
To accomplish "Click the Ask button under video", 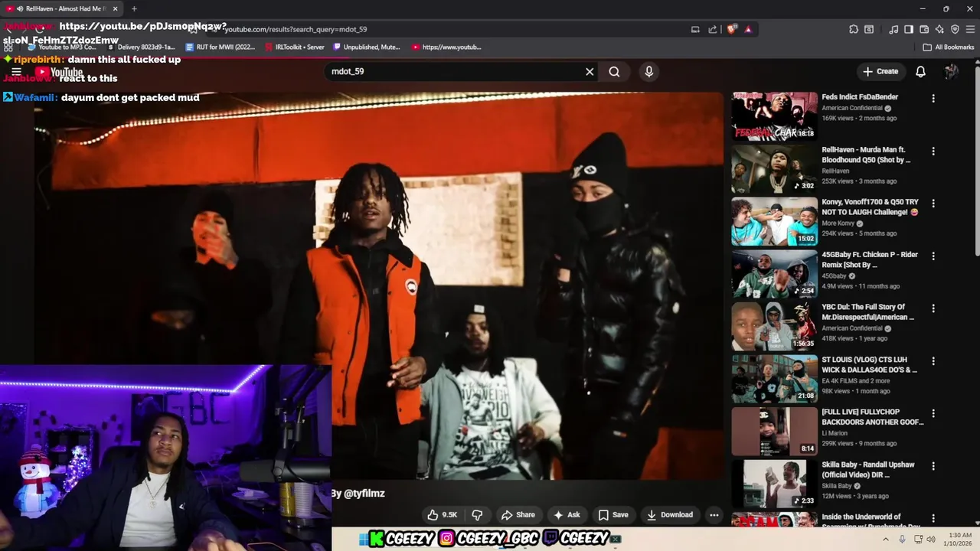I will tap(567, 515).
